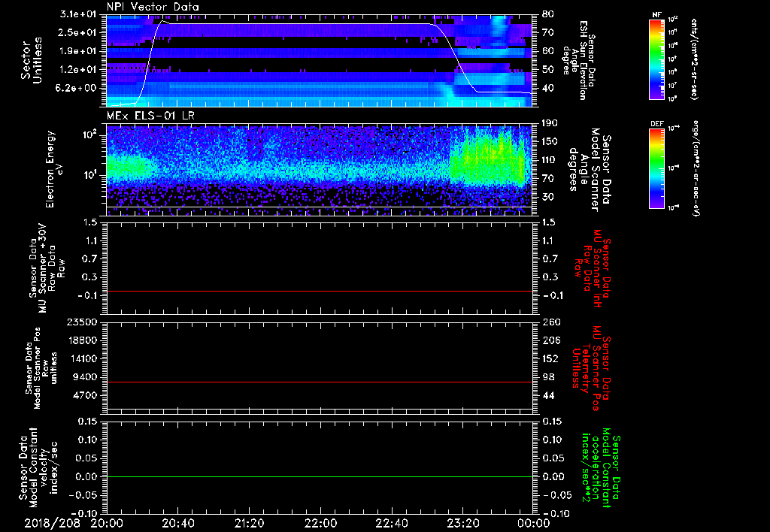The width and height of the screenshot is (770, 532).
Task: Click the "152" telemetry tick label
Action: coord(550,358)
